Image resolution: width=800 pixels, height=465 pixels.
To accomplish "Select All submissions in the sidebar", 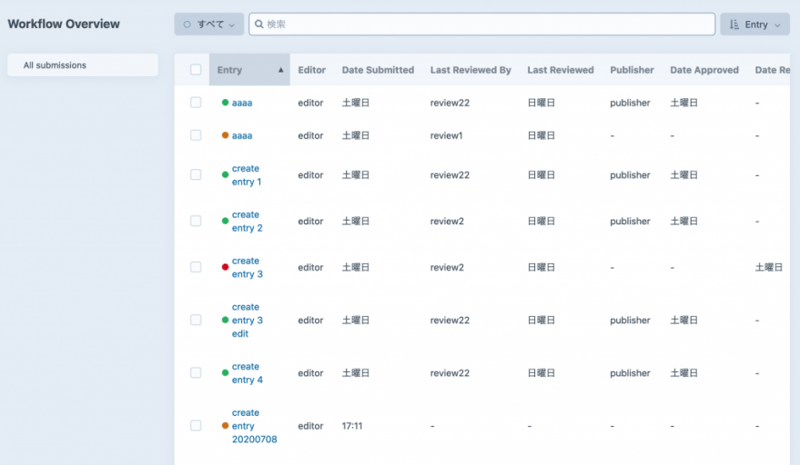I will tap(82, 65).
